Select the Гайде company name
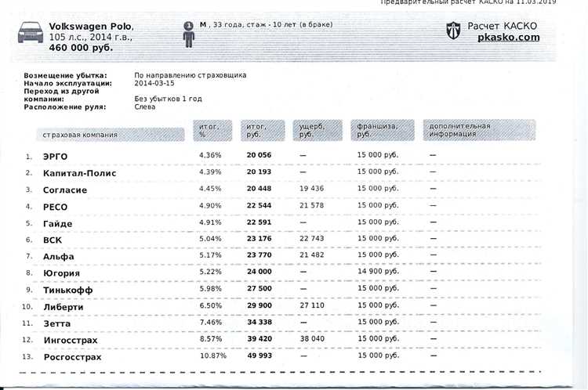588x390 pixels. [x=58, y=224]
